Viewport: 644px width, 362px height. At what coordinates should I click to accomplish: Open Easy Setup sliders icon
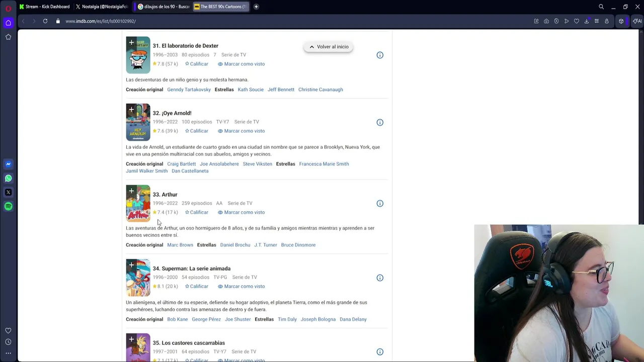coord(597,21)
